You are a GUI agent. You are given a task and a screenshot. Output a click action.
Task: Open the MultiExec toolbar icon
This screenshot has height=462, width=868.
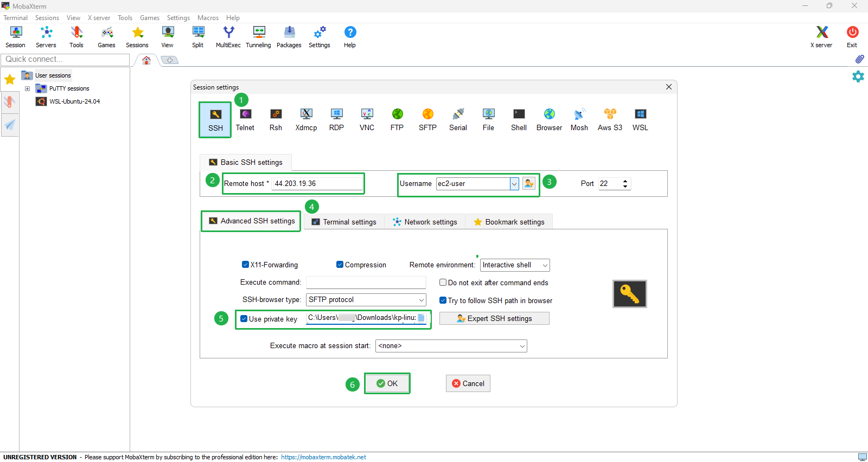pyautogui.click(x=228, y=37)
